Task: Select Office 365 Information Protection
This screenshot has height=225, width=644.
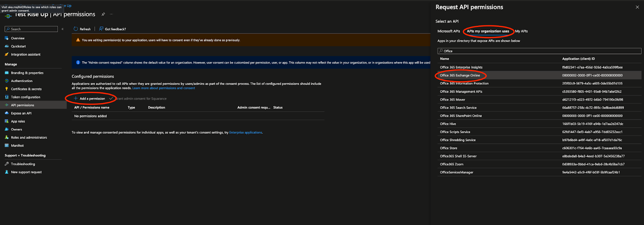Action: [539, 83]
